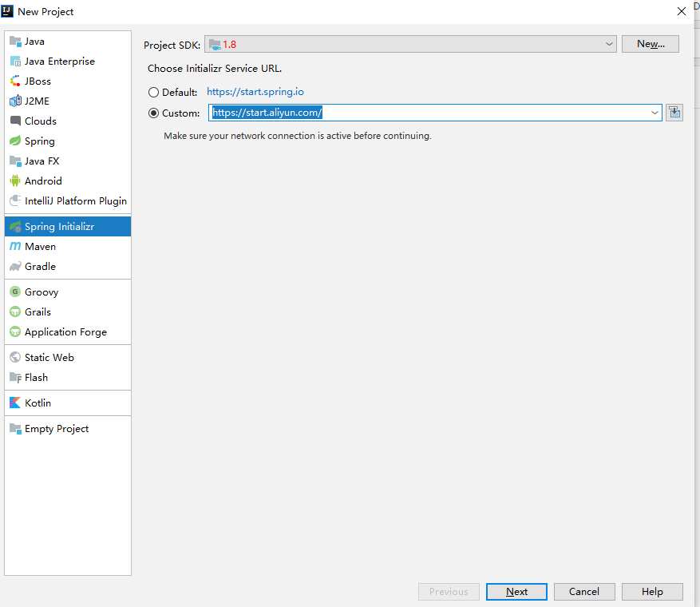The image size is (700, 607).
Task: Click the 'Project SDK:' label
Action: (172, 45)
